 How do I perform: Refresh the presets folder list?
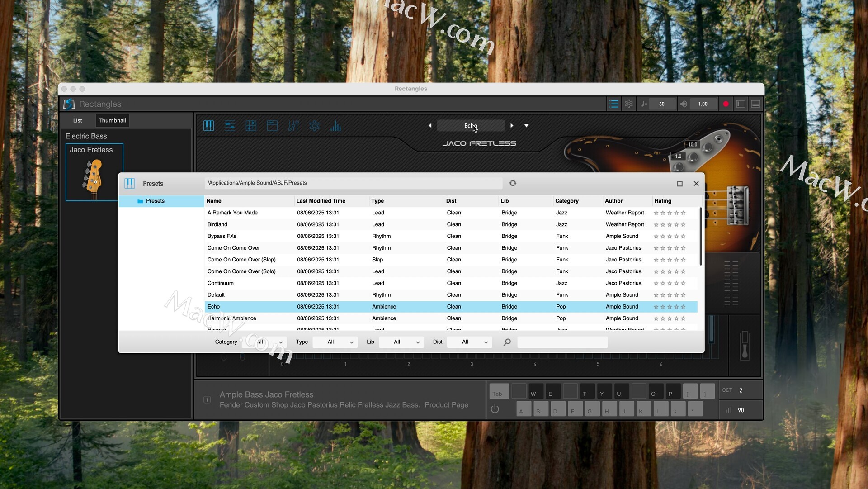pos(513,183)
